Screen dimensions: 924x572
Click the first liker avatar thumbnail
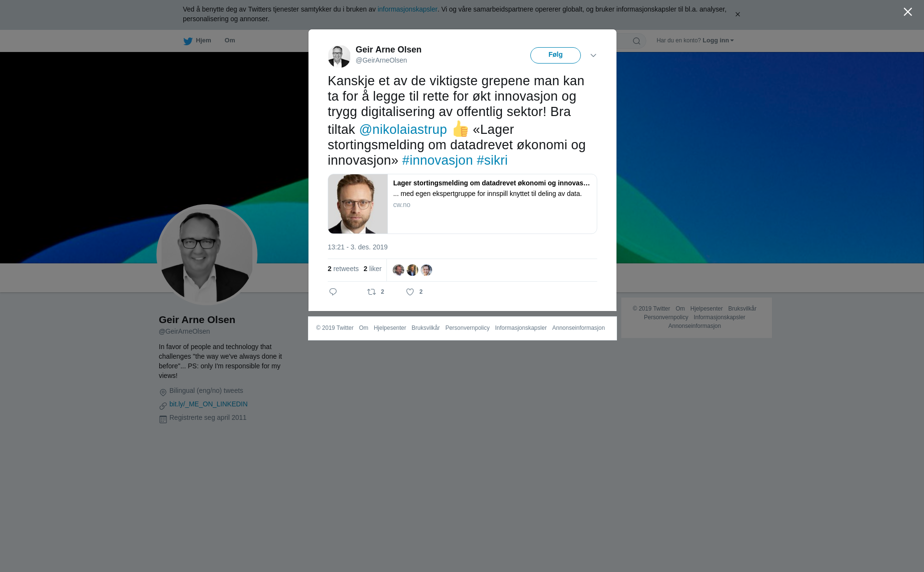398,270
